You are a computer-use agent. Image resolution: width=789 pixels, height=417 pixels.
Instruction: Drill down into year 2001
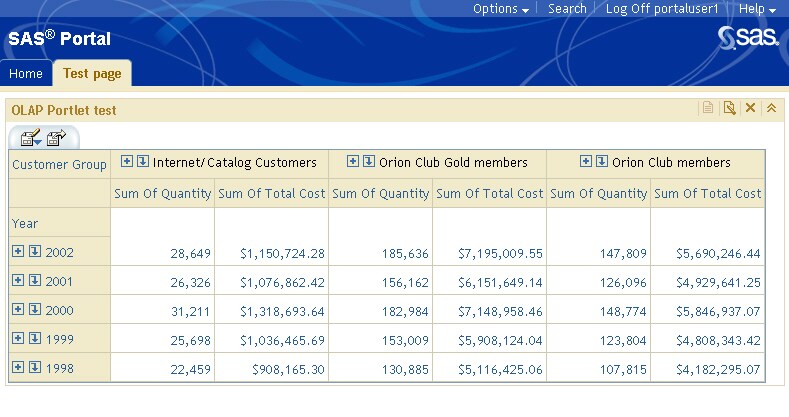click(35, 280)
